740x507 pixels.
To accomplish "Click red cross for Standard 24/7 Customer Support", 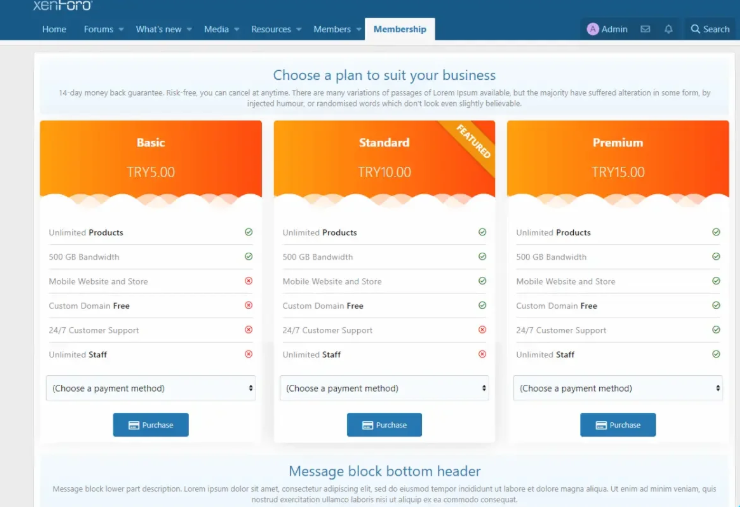I will [x=482, y=330].
